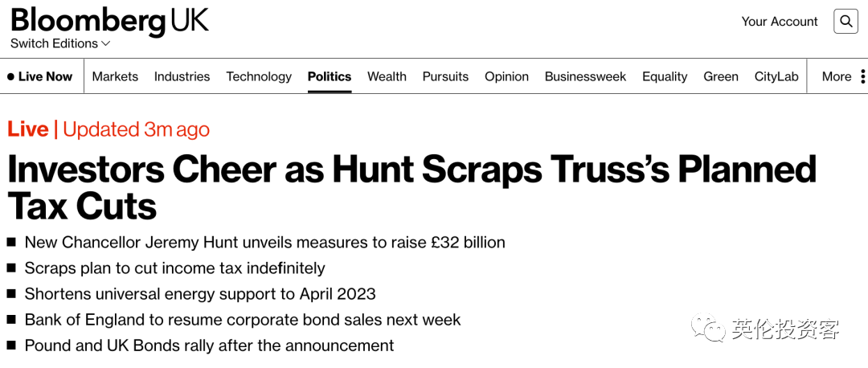Open the Investors Cheer headline article
The width and height of the screenshot is (868, 368).
[411, 188]
